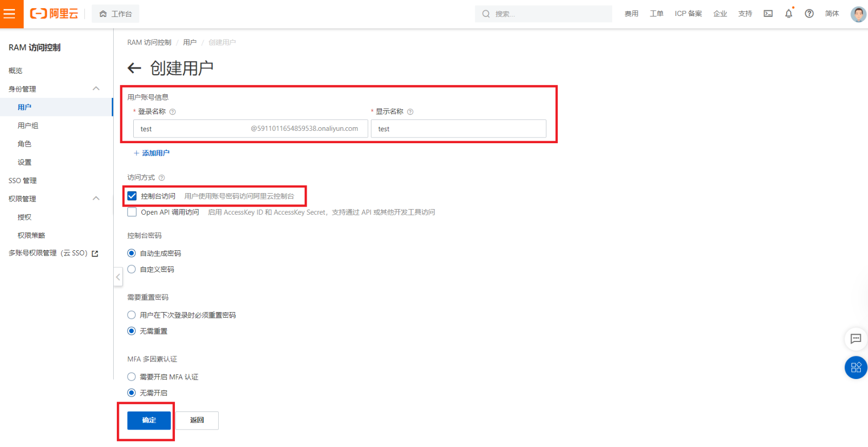Click the blue 确定 button
Screen dimensions: 868x447
coord(149,420)
